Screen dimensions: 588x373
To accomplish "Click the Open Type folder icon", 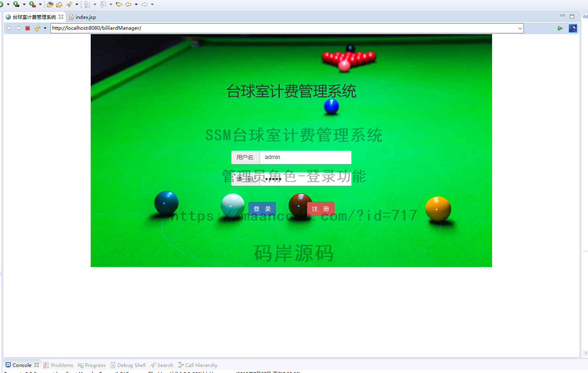I will tap(50, 4).
